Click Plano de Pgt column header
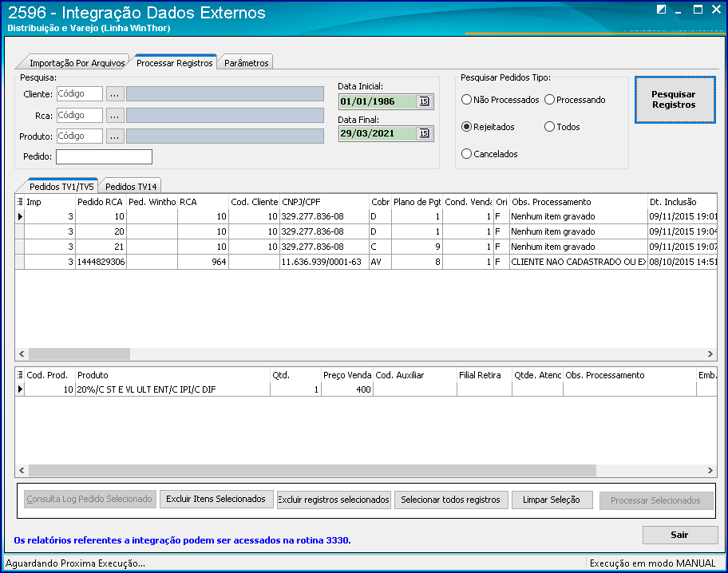This screenshot has width=728, height=573. [417, 202]
